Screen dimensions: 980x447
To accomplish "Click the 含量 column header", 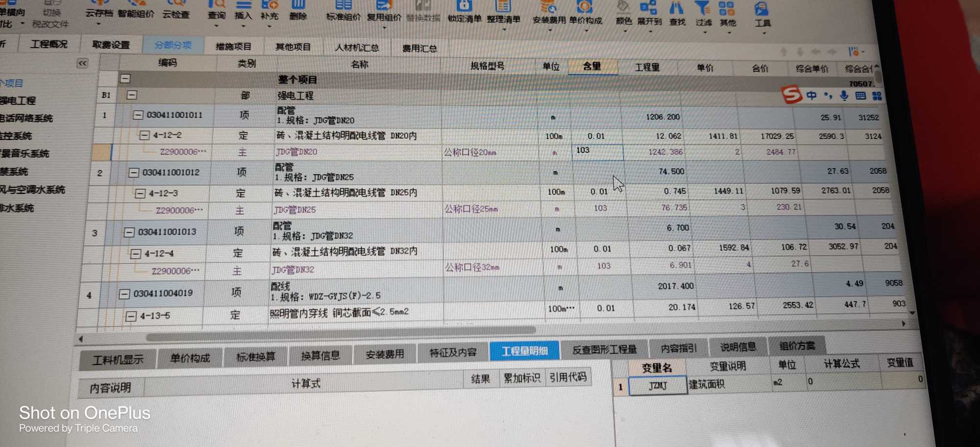I will point(592,66).
